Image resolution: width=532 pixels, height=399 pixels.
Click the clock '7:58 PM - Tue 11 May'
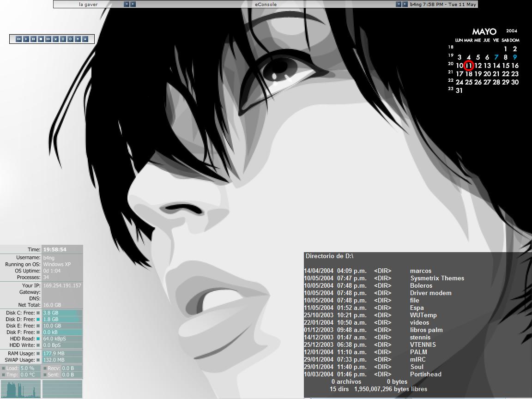(x=449, y=5)
